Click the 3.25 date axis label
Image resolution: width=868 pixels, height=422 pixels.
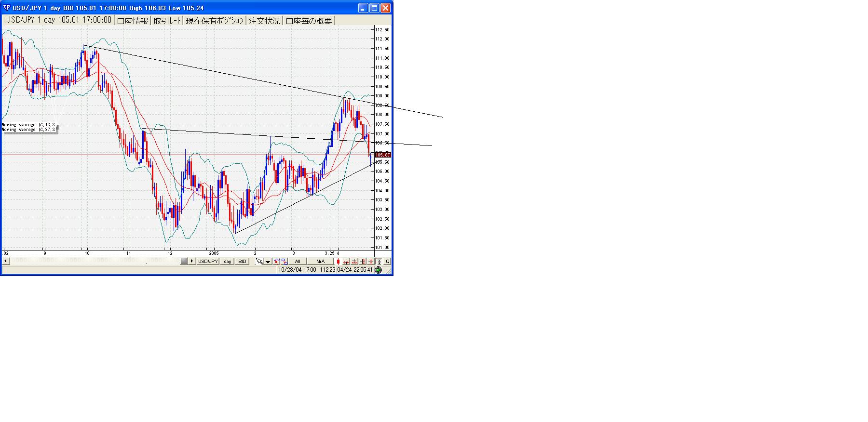tap(330, 253)
